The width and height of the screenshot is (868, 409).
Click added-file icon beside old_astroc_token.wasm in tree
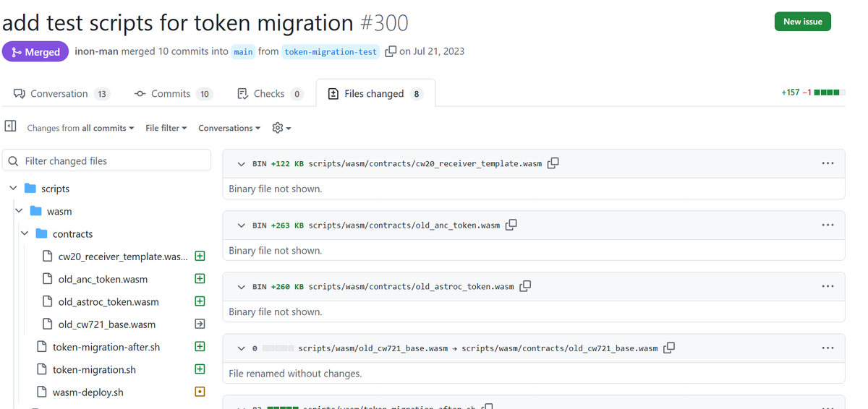point(200,301)
